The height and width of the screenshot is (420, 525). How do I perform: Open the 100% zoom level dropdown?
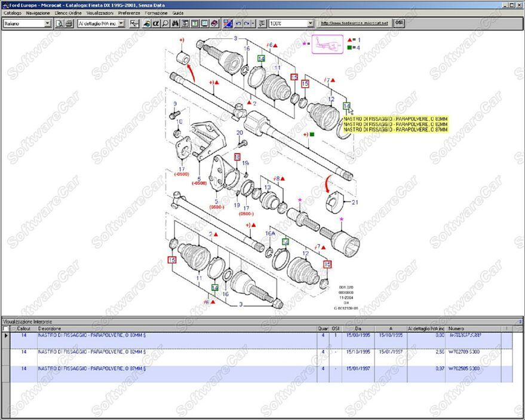tap(310, 23)
